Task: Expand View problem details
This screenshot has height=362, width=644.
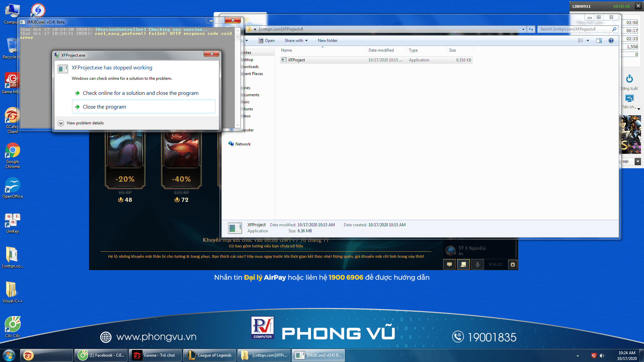Action: click(x=81, y=123)
